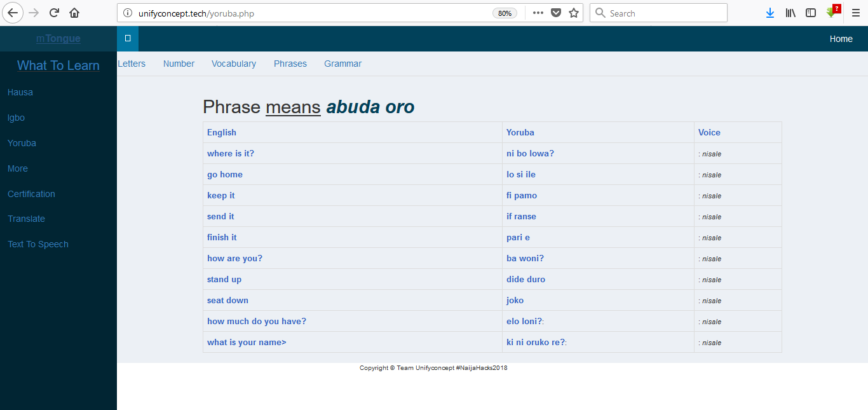Click the green download extension icon
The width and height of the screenshot is (868, 410).
(x=832, y=12)
